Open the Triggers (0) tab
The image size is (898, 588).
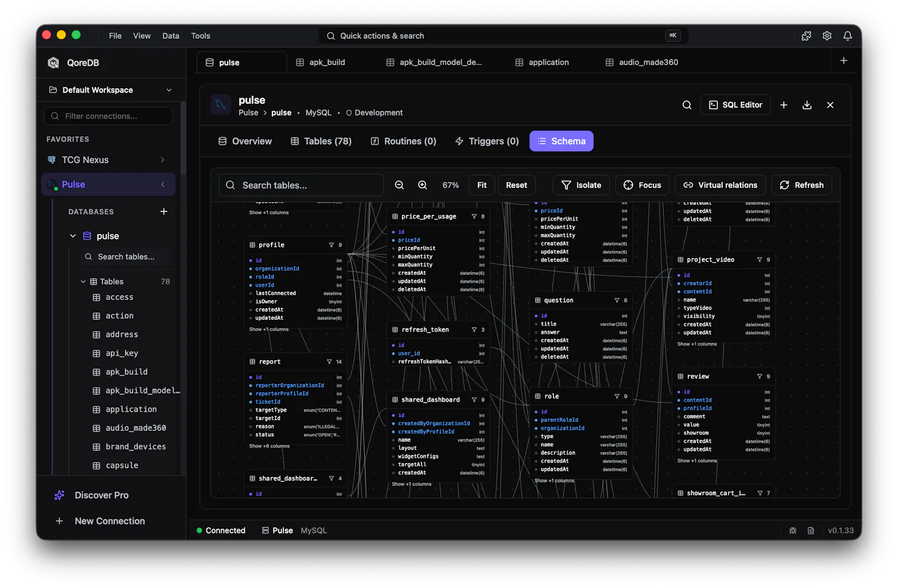click(487, 141)
